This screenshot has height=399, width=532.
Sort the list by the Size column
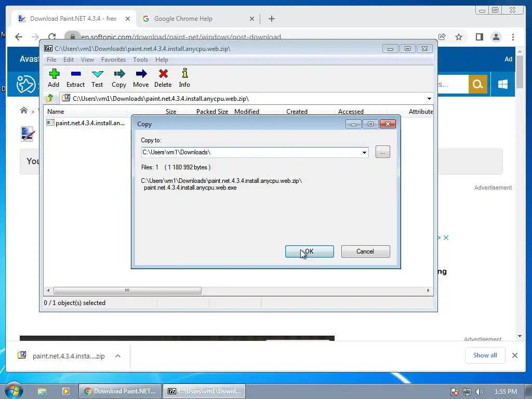pos(153,112)
